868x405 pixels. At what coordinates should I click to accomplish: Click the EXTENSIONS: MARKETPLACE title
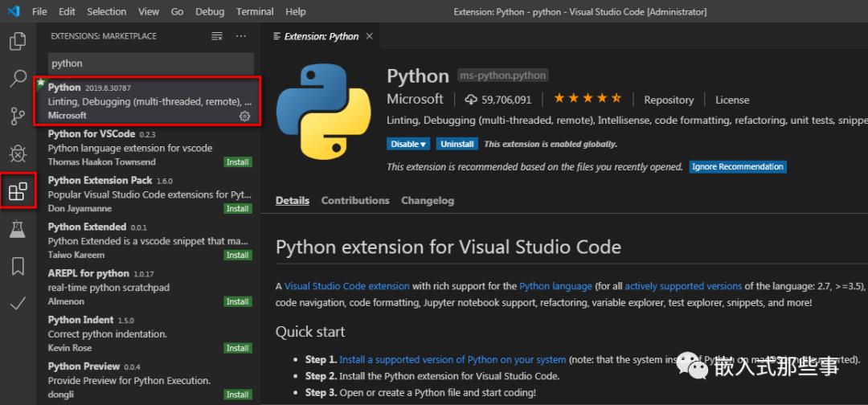(x=104, y=36)
